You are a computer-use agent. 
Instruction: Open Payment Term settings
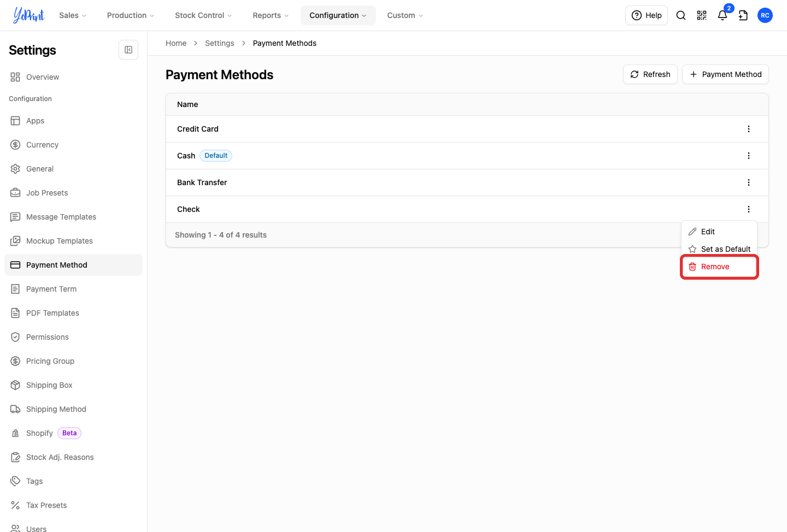coord(73,289)
